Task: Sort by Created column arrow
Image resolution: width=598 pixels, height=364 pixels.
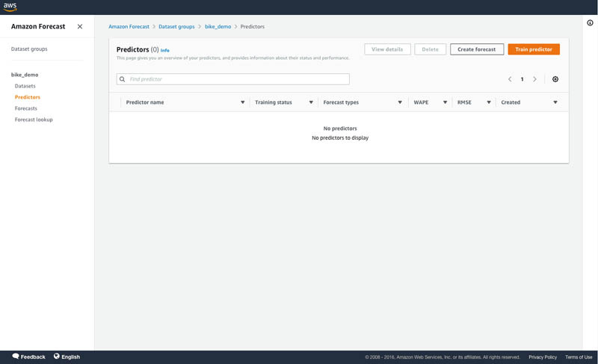Action: tap(555, 102)
